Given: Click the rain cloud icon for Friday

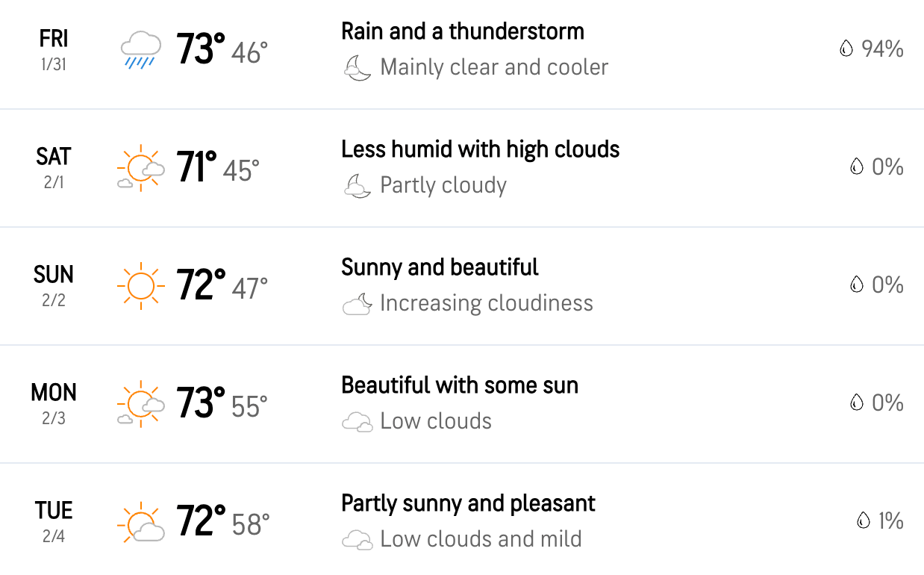Looking at the screenshot, I should click(x=140, y=50).
